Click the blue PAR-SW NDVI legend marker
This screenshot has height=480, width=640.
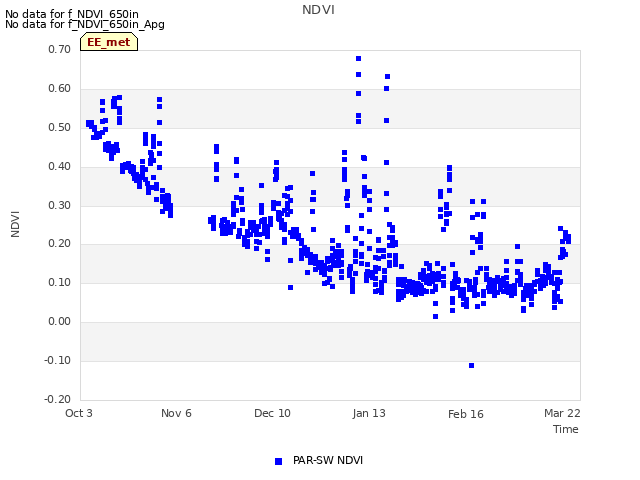[x=278, y=461]
